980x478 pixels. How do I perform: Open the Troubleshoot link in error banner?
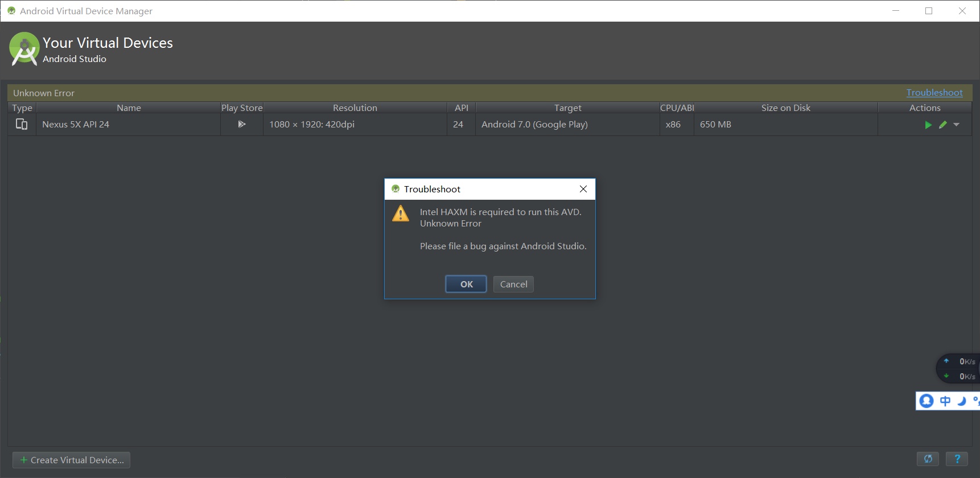934,93
